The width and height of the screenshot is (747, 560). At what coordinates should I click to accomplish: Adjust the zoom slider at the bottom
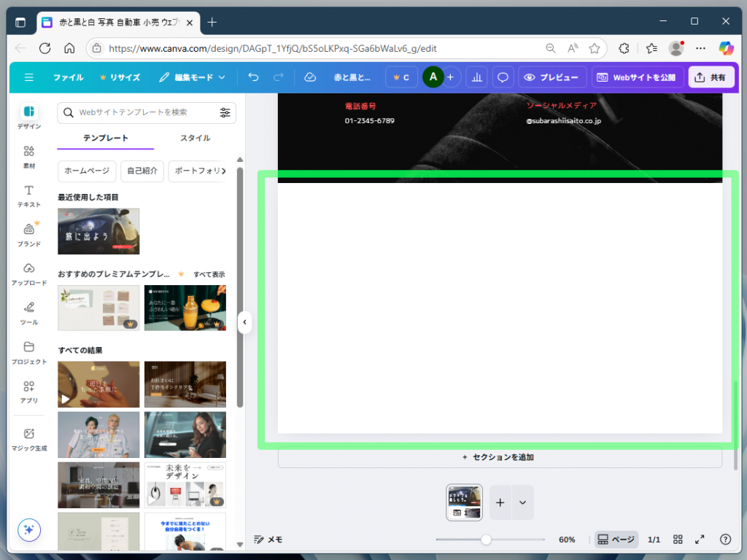487,540
